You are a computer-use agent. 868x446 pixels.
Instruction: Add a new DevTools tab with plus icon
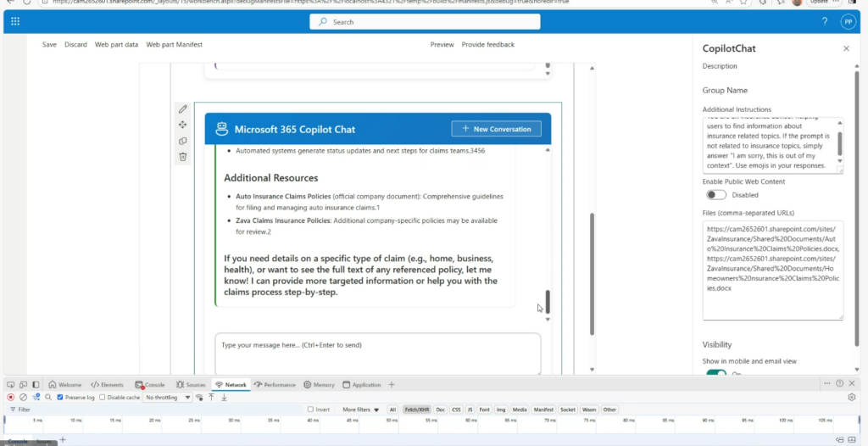(x=392, y=384)
